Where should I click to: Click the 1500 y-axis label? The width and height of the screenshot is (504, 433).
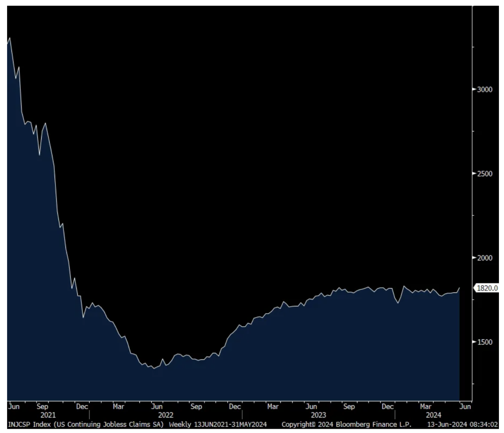(x=484, y=342)
